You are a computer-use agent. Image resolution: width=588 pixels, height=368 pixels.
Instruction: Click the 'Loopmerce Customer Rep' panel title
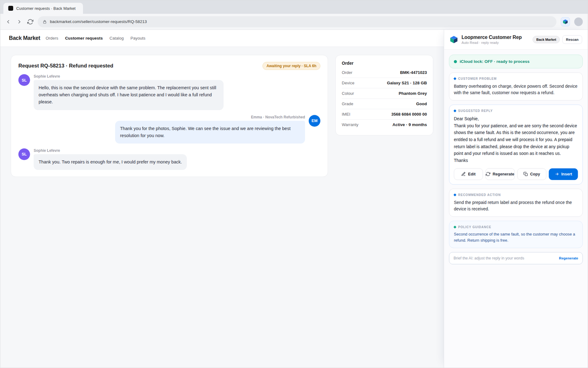click(491, 37)
